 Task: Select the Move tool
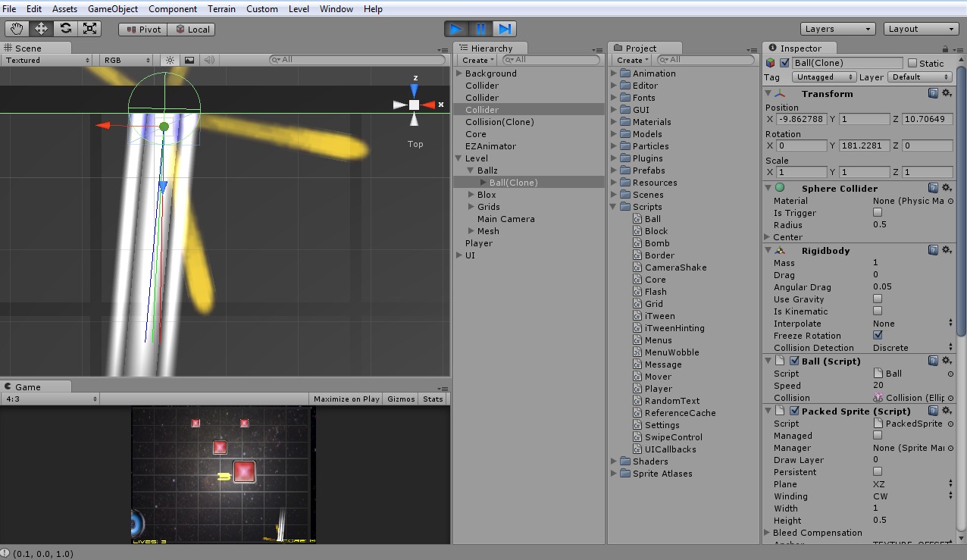pos(41,28)
